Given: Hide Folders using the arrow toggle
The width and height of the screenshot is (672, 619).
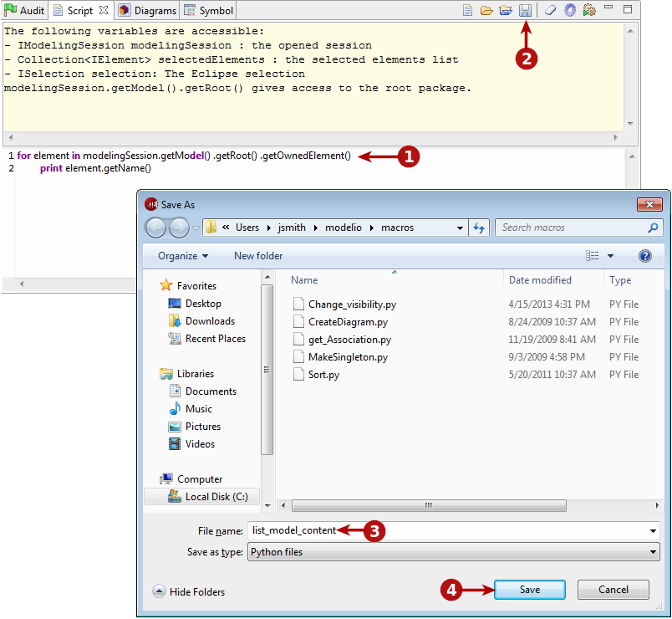Looking at the screenshot, I should click(160, 591).
